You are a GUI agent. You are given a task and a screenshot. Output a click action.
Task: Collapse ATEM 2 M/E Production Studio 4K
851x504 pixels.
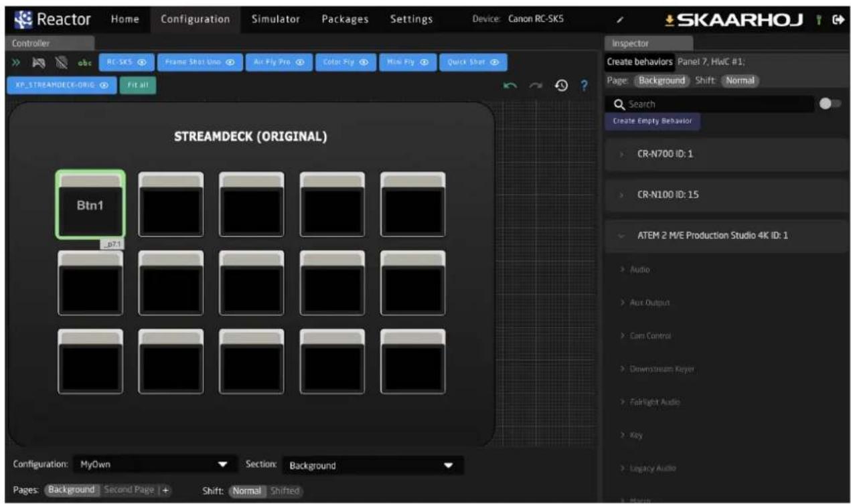pyautogui.click(x=726, y=236)
